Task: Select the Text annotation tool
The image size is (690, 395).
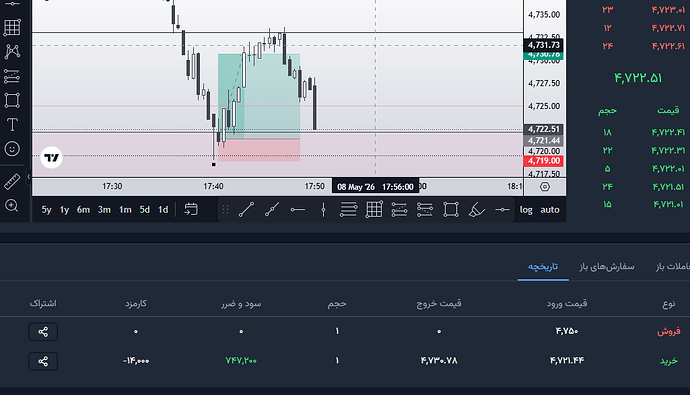Action: pos(12,124)
